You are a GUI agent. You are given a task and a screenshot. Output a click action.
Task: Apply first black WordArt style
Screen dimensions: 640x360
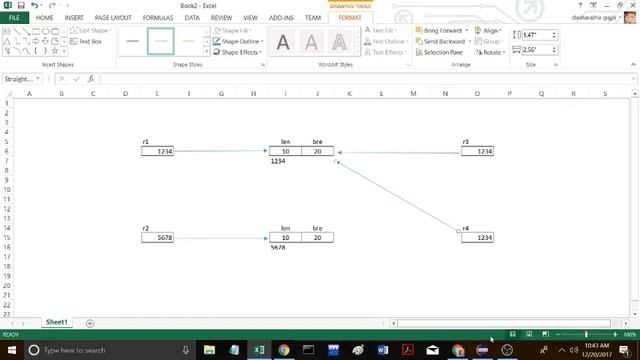(283, 42)
